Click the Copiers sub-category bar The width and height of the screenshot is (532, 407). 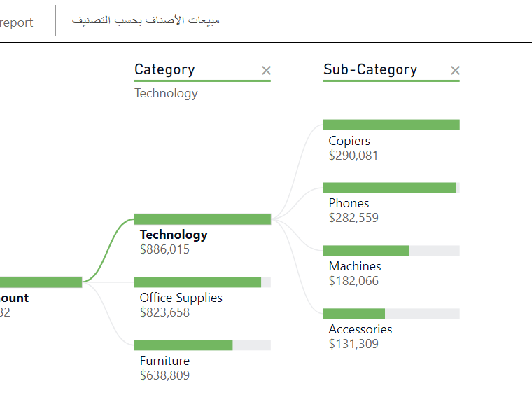(391, 125)
